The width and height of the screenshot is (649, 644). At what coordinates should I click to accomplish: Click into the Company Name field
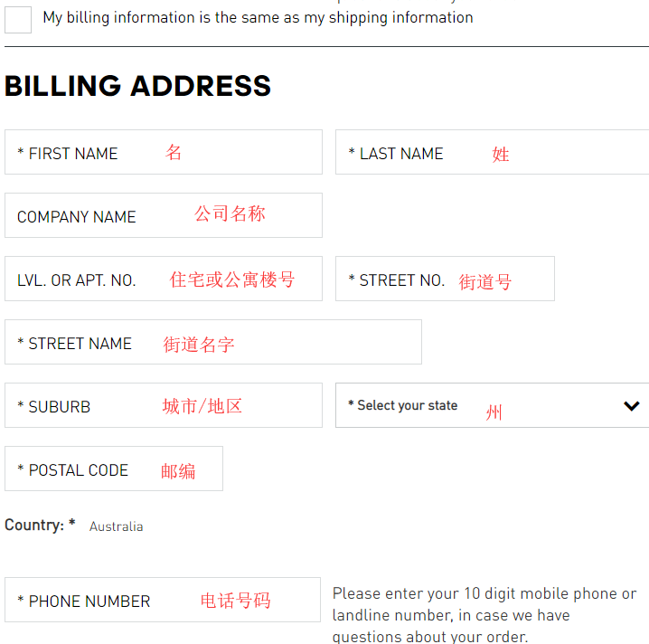pos(163,215)
